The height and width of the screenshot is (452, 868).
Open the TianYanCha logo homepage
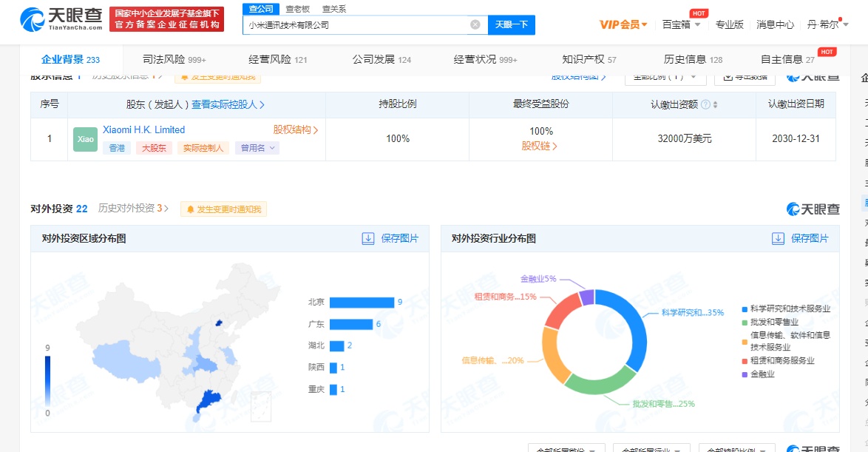(x=61, y=19)
